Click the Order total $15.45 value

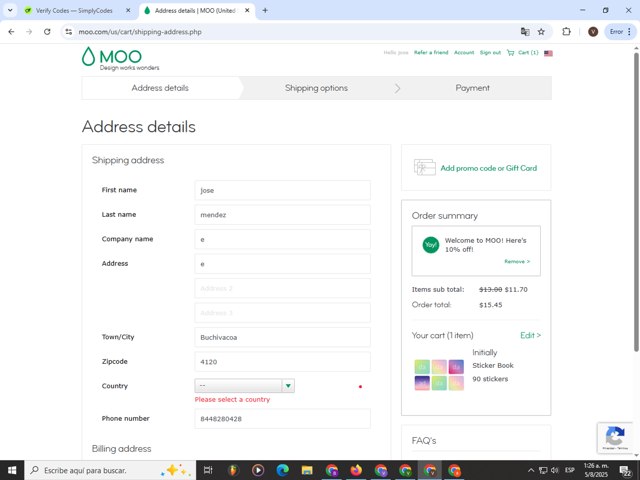491,305
